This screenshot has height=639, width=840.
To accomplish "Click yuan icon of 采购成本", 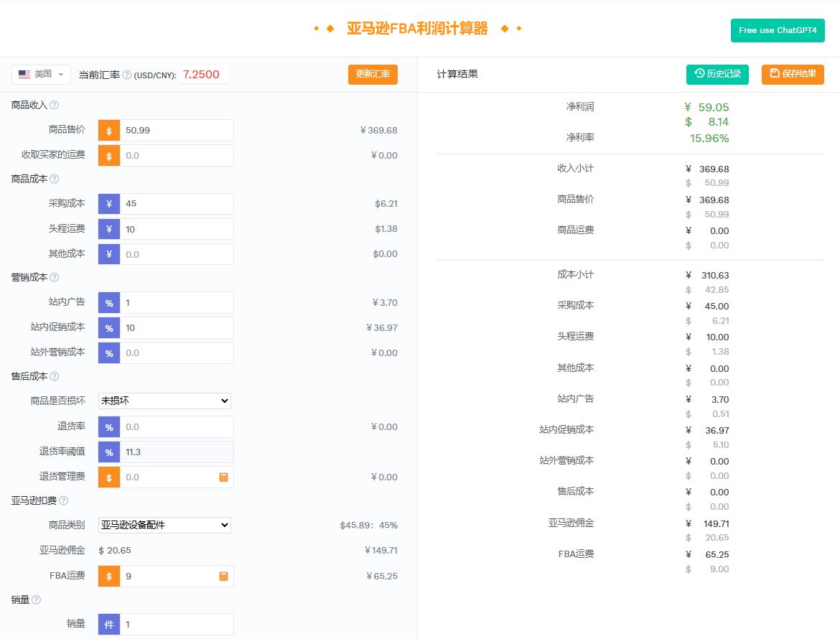I will pos(108,203).
